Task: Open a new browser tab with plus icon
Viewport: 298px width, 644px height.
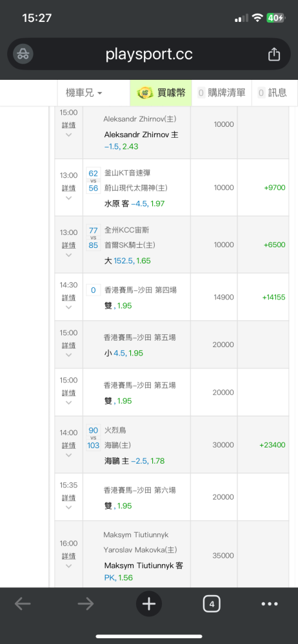Action: tap(149, 604)
